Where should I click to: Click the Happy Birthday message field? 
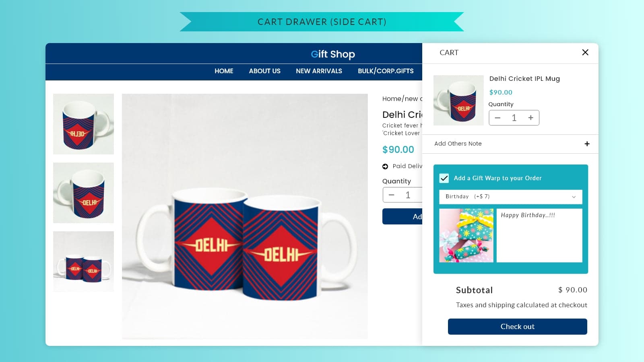tap(539, 235)
